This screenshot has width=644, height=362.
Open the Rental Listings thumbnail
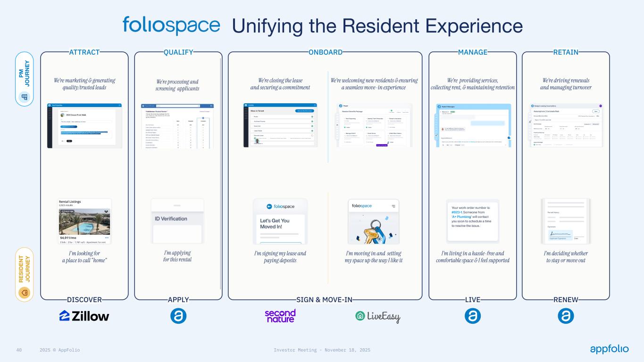pyautogui.click(x=84, y=221)
